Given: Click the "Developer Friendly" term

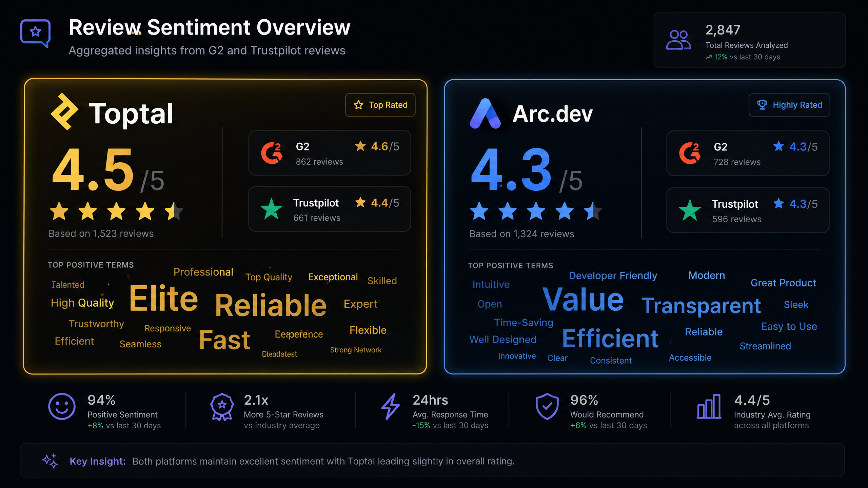Looking at the screenshot, I should (613, 276).
